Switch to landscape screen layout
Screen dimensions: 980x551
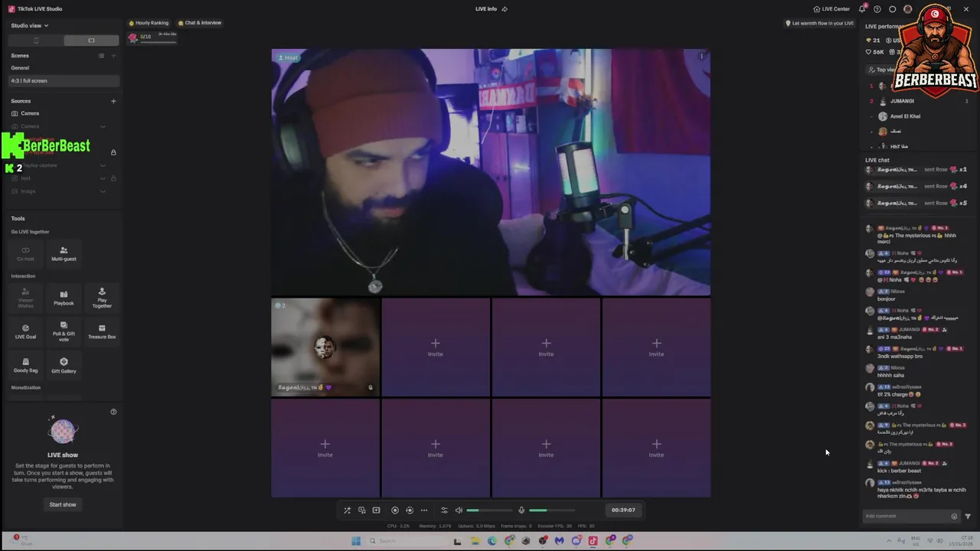[91, 41]
